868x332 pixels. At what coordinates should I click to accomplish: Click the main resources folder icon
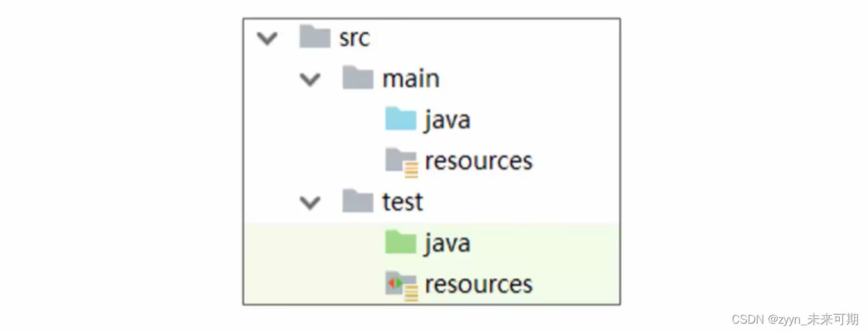402,162
